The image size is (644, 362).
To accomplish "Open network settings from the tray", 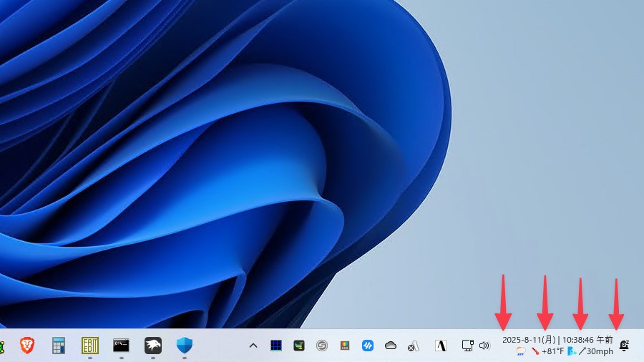I will coord(467,346).
